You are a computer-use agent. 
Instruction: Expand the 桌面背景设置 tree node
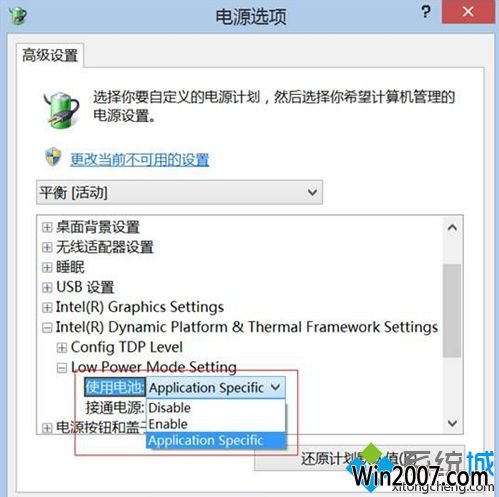pos(47,227)
